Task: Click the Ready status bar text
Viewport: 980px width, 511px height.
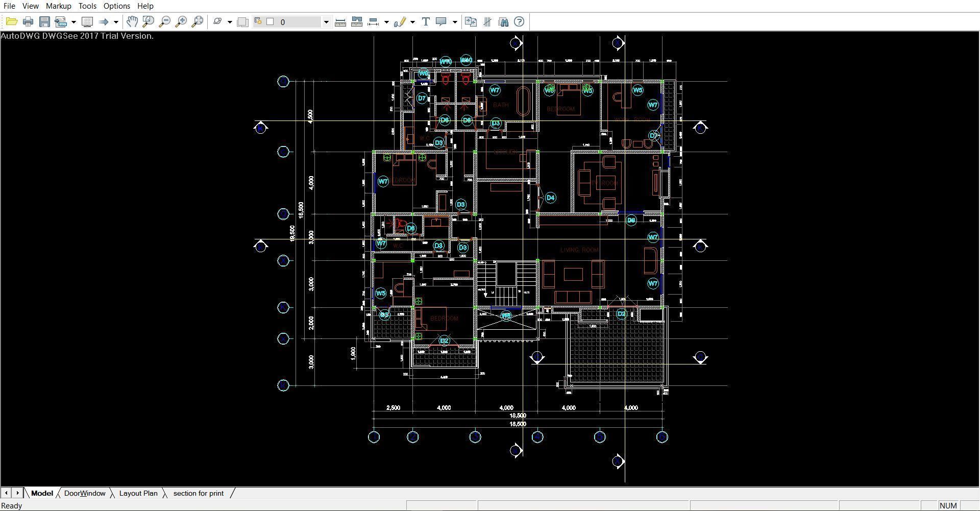Action: click(12, 506)
